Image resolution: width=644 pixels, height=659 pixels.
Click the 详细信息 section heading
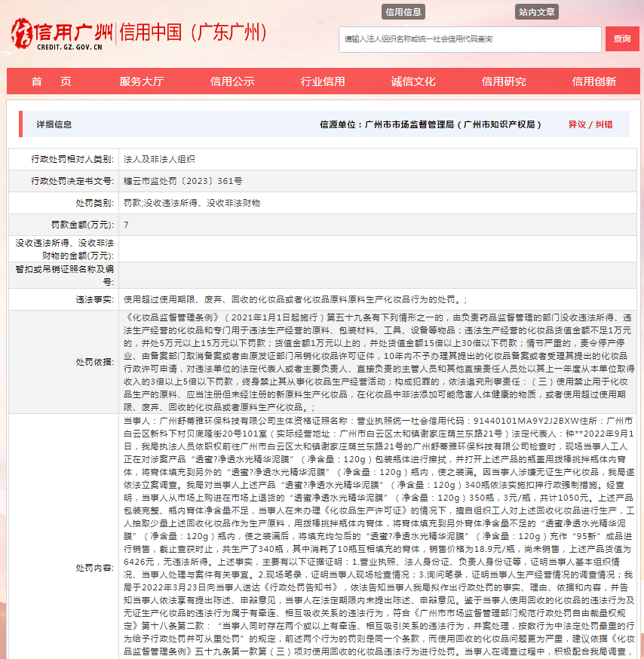click(x=54, y=124)
